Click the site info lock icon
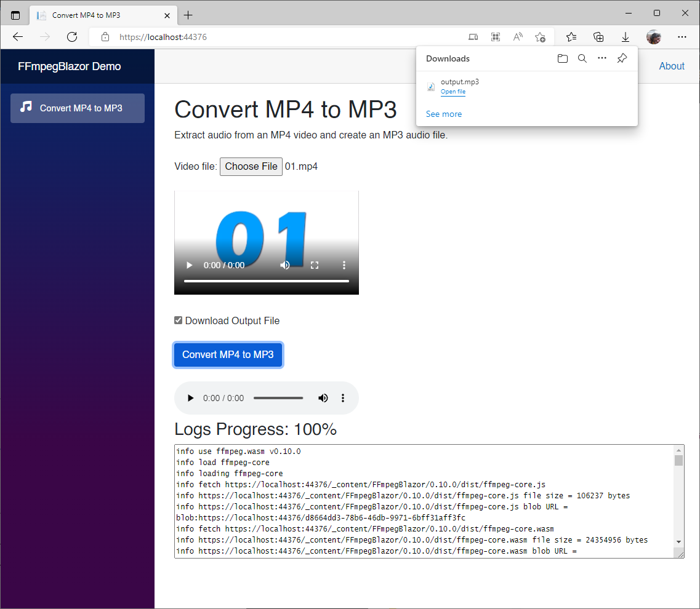The image size is (700, 609). (105, 37)
